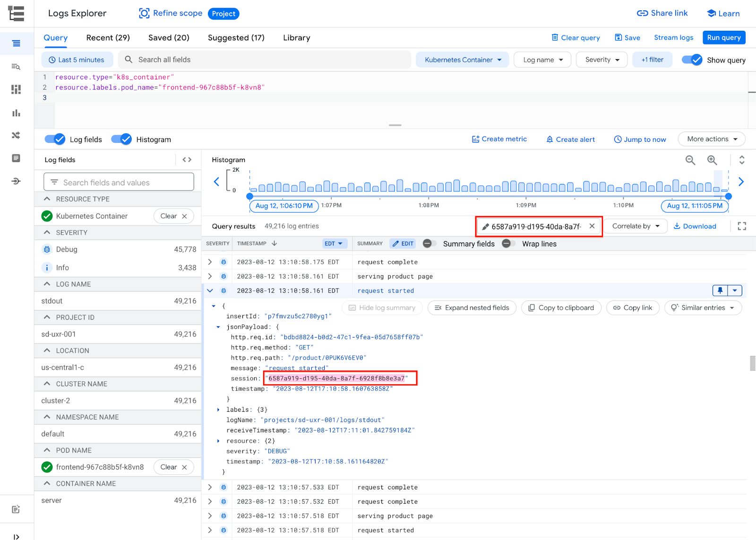This screenshot has height=540, width=756.
Task: Toggle the Log fields switch
Action: click(x=55, y=139)
